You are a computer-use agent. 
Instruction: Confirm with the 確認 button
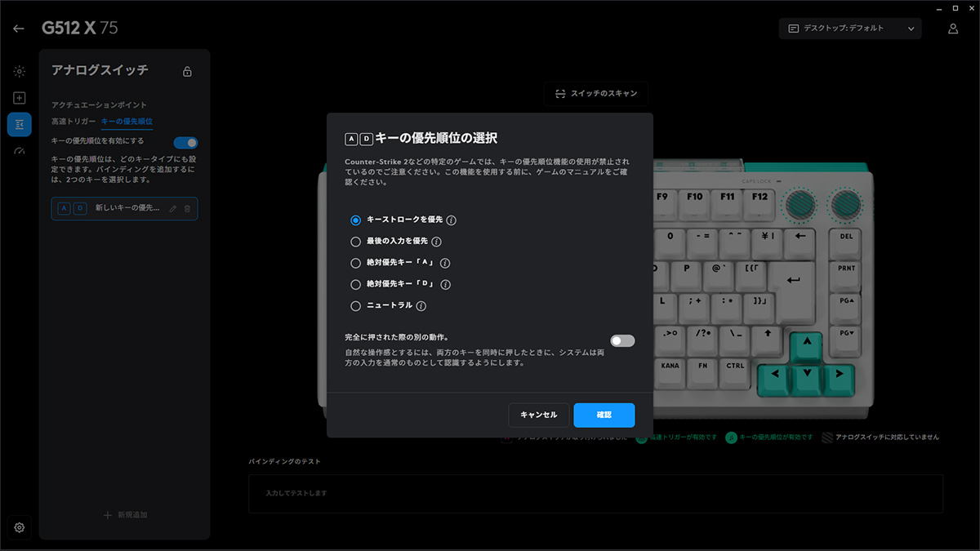coord(604,415)
